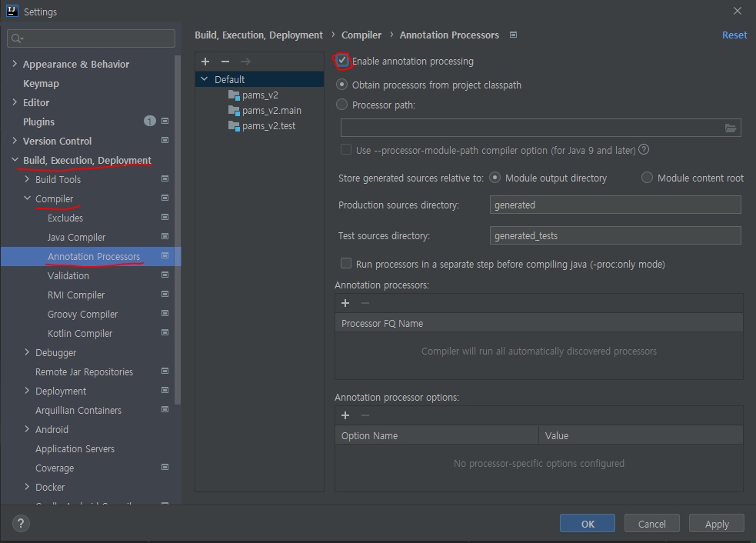Select Module content root radio button
The image size is (756, 543).
[647, 178]
